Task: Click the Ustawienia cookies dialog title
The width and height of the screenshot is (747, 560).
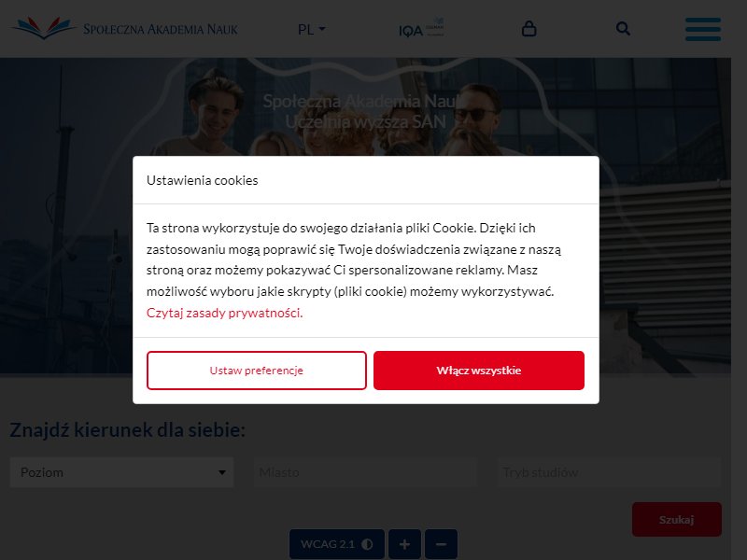Action: click(x=202, y=180)
